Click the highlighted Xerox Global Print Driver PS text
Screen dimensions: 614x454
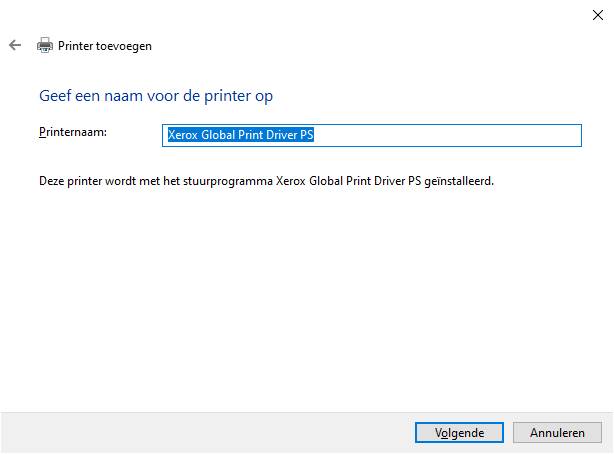(240, 135)
